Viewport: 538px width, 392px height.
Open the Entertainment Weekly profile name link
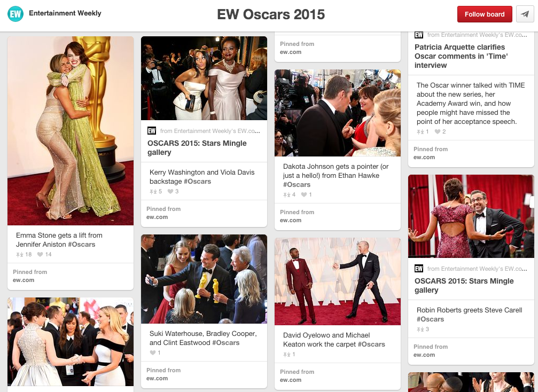coord(65,13)
